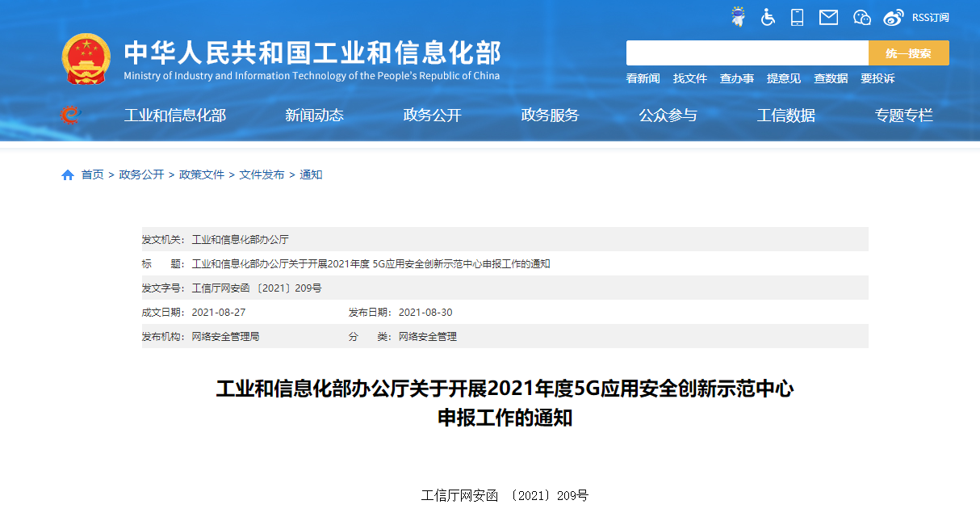Click the envelope mail icon
Image resolution: width=980 pixels, height=517 pixels.
[x=828, y=17]
